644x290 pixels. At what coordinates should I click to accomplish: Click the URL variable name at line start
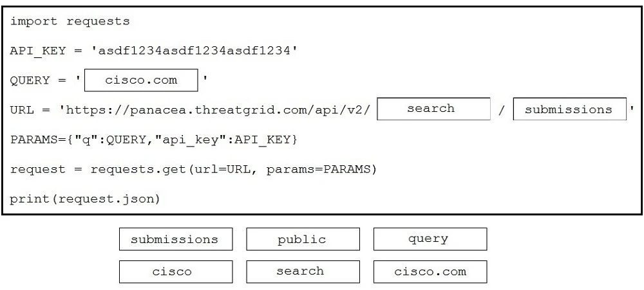tap(21, 110)
